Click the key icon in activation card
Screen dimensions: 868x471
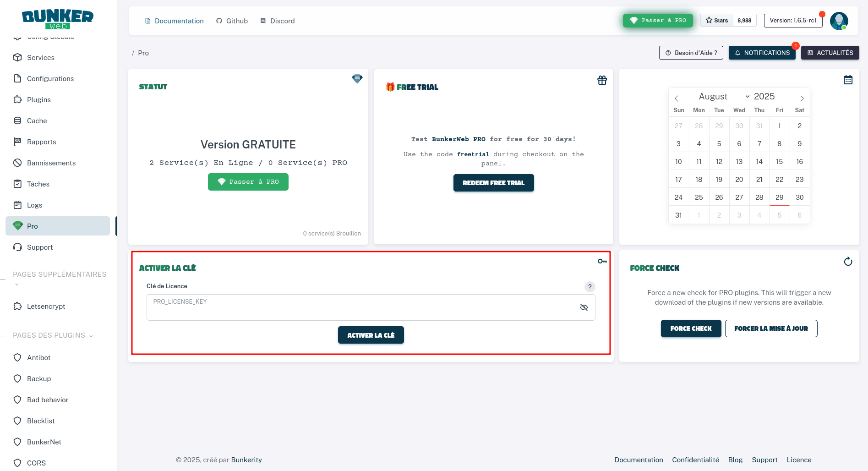pos(602,261)
